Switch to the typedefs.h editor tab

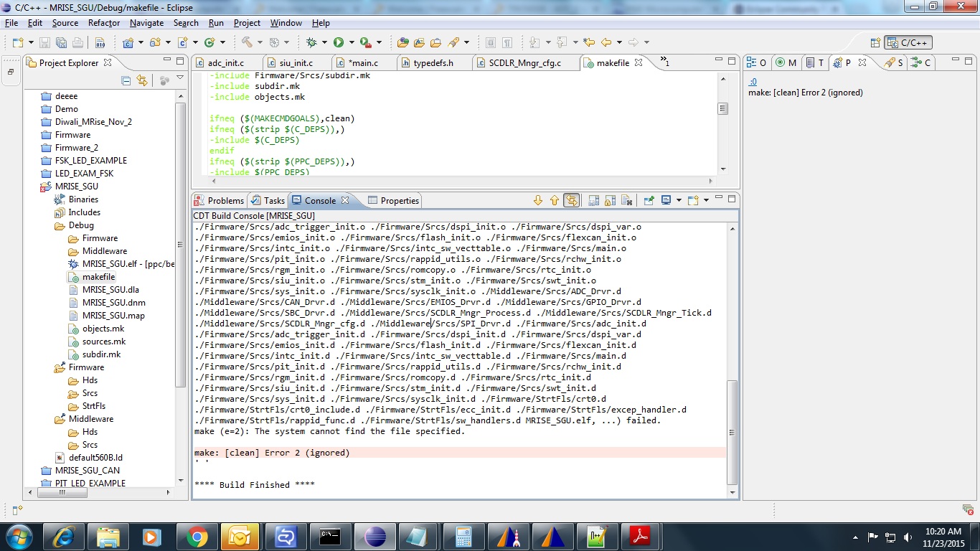(433, 63)
